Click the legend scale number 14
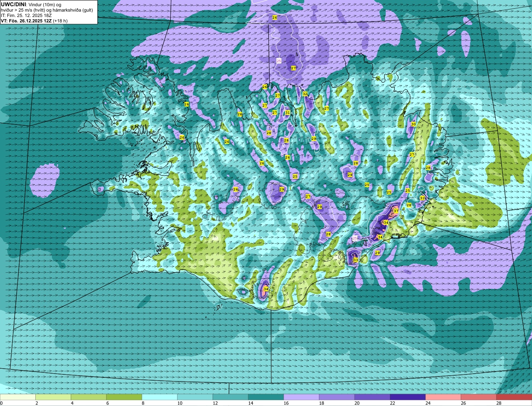This screenshot has width=532, height=406. tap(251, 403)
